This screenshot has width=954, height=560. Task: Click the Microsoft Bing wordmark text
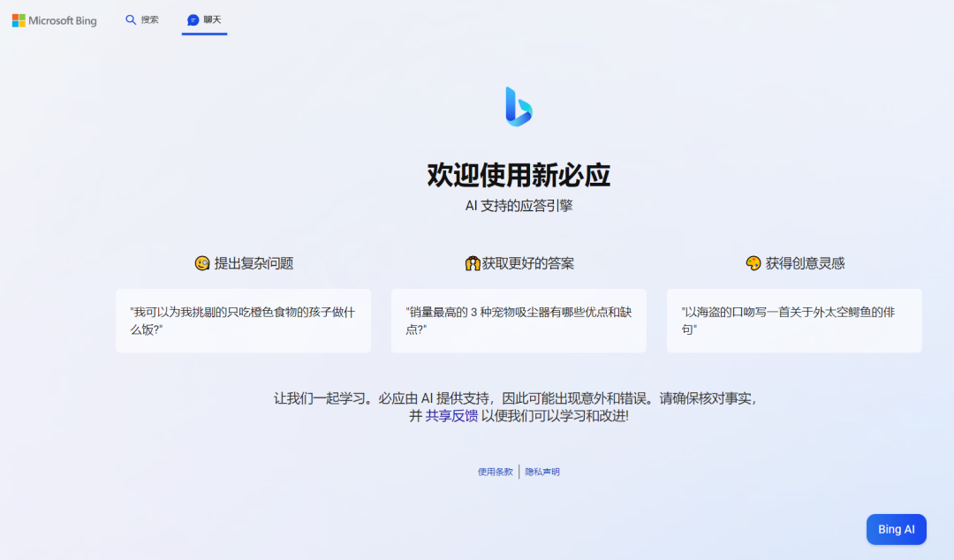point(63,20)
